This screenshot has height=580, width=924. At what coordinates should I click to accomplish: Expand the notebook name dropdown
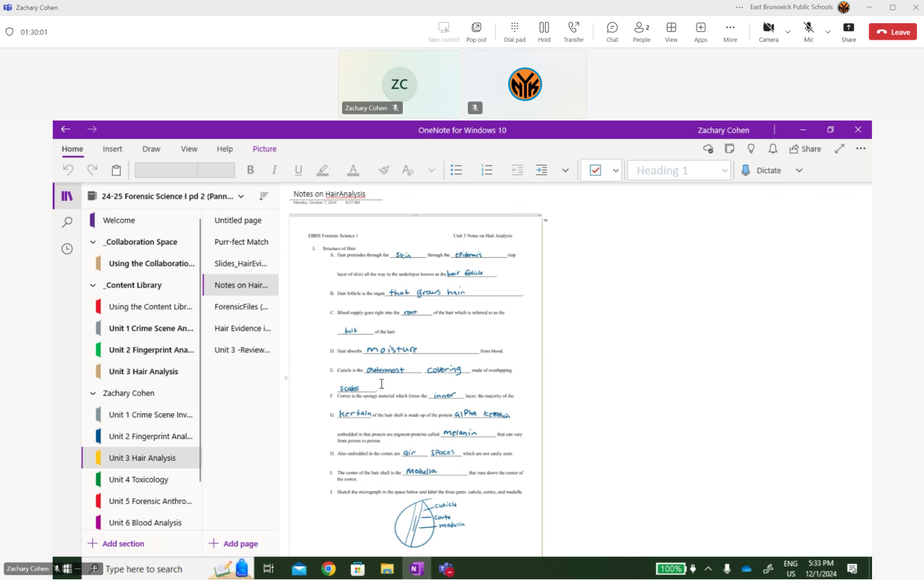coord(241,196)
